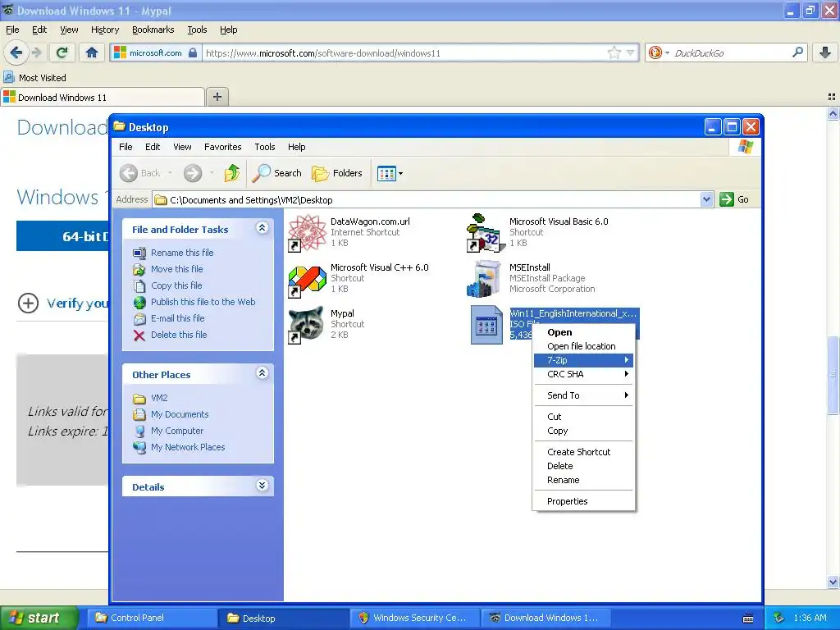840x630 pixels.
Task: Click the Download Windows 11 browser tab
Action: [x=103, y=97]
